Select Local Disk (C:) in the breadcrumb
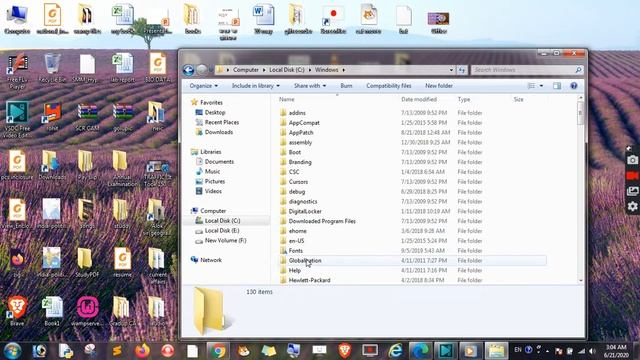The width and height of the screenshot is (640, 360). point(287,70)
